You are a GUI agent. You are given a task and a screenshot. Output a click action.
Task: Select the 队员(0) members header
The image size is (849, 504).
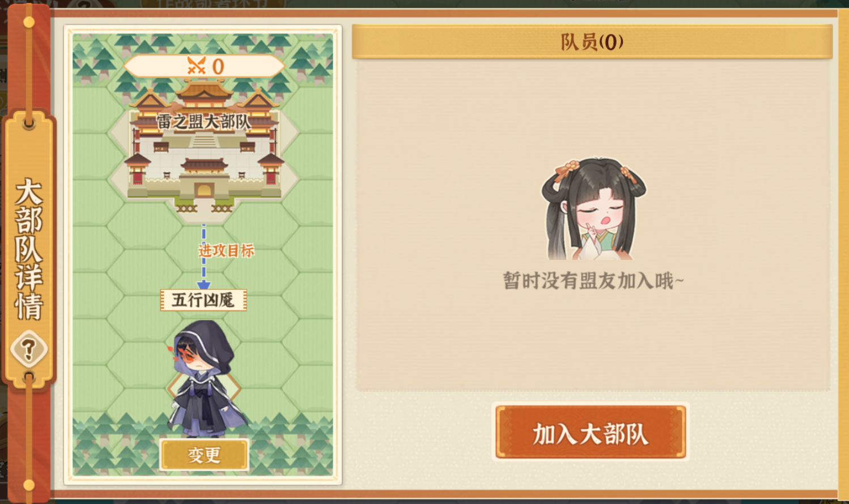[592, 42]
